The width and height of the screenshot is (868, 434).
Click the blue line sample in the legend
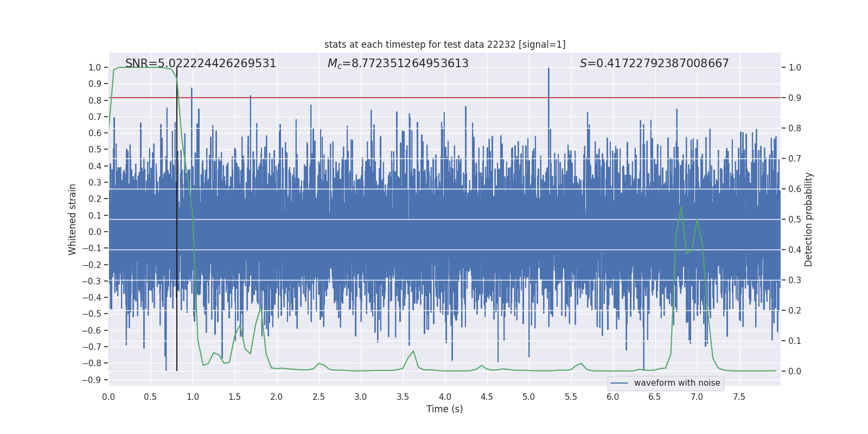(620, 383)
